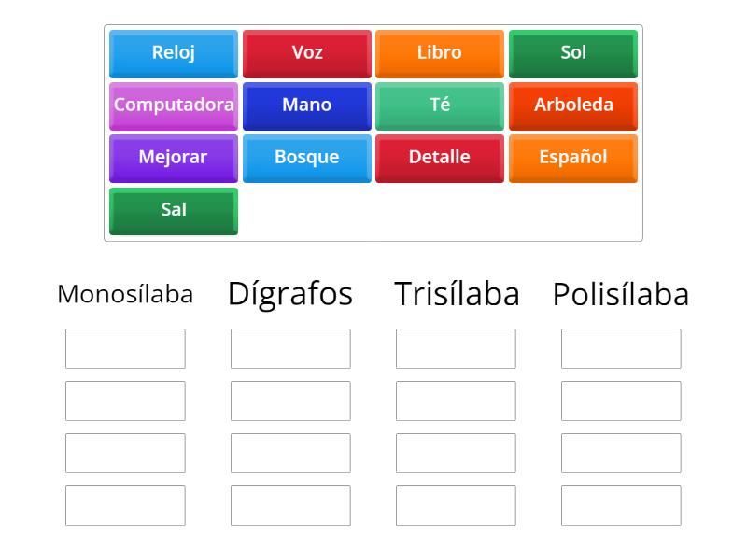Click the Polisílaba column heading

point(620,293)
